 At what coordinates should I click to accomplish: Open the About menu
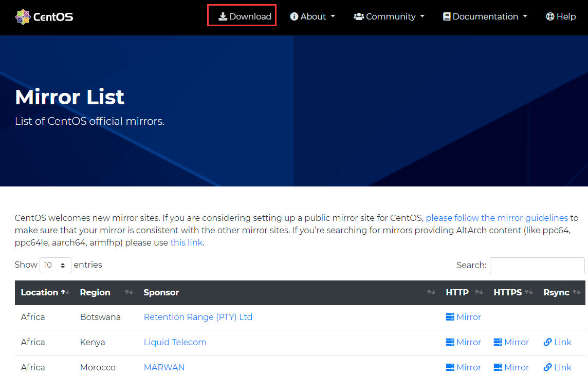(313, 16)
